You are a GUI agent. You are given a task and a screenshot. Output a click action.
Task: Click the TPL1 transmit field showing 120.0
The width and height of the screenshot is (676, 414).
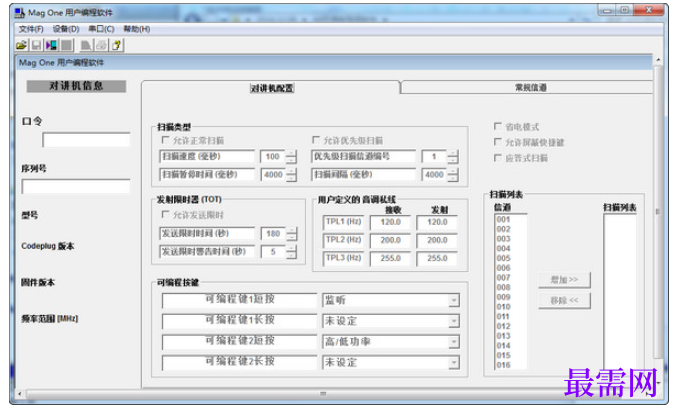[x=437, y=223]
